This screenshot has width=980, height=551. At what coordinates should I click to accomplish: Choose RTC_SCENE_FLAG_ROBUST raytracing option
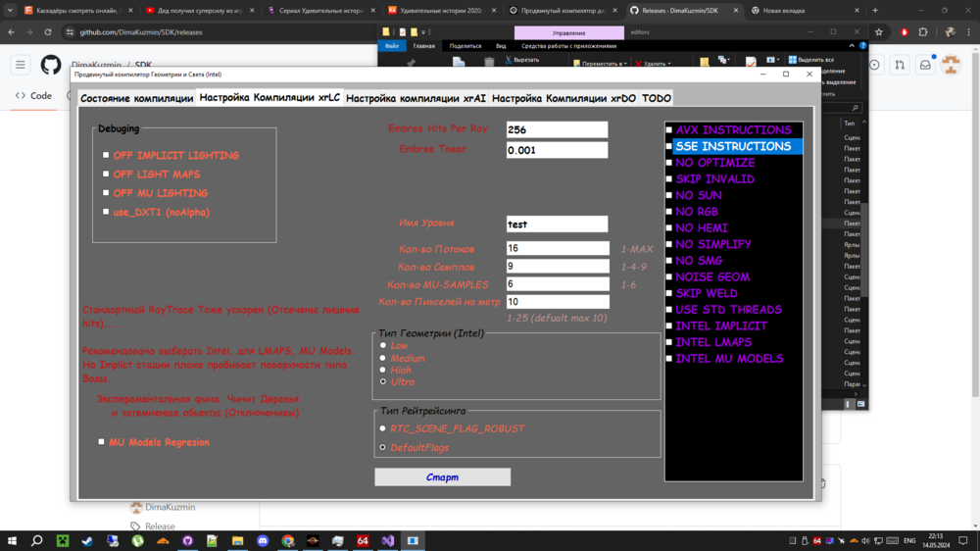coord(382,428)
